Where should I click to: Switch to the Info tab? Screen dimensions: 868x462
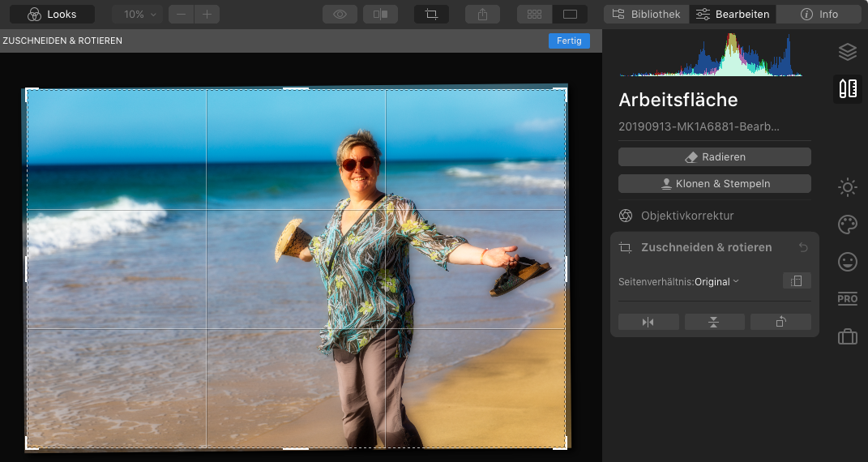(x=819, y=15)
